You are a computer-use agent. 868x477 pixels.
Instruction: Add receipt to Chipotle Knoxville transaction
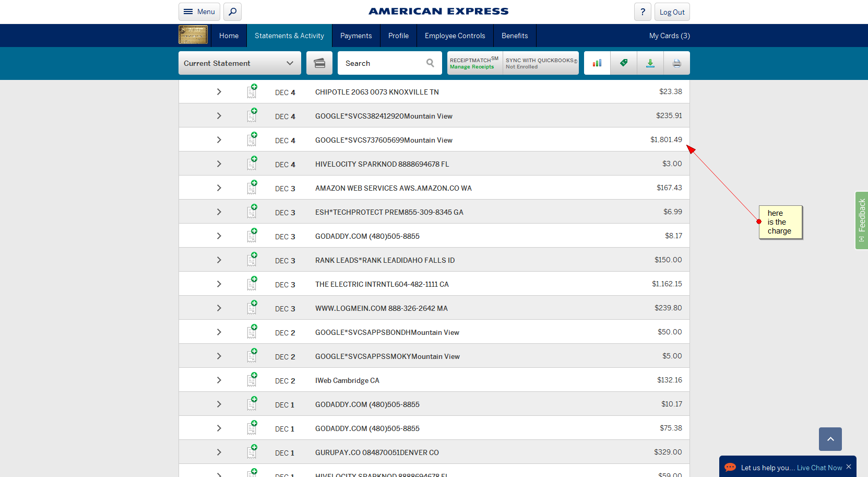(252, 91)
